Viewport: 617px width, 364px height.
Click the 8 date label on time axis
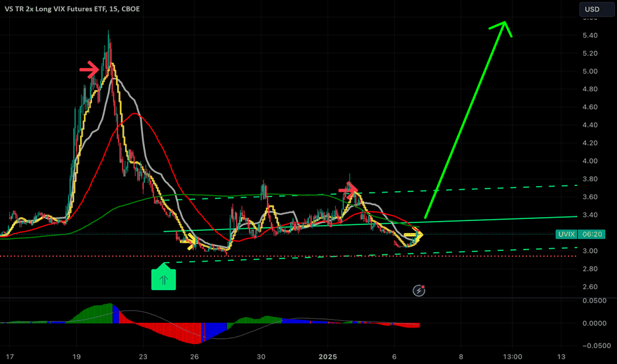coord(461,357)
